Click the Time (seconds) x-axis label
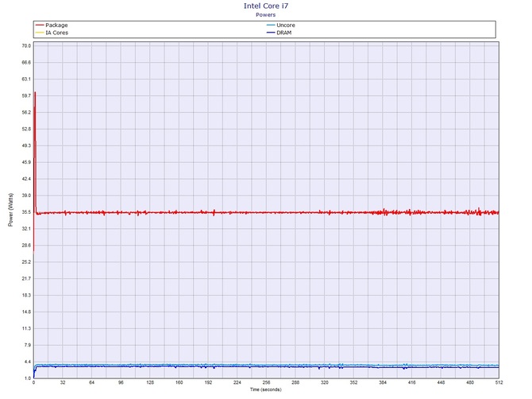 266,390
